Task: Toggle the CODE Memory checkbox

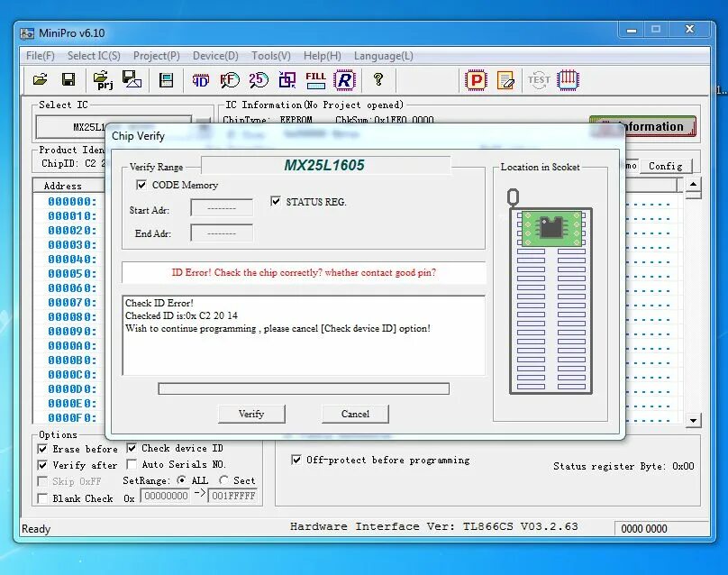Action: tap(141, 185)
